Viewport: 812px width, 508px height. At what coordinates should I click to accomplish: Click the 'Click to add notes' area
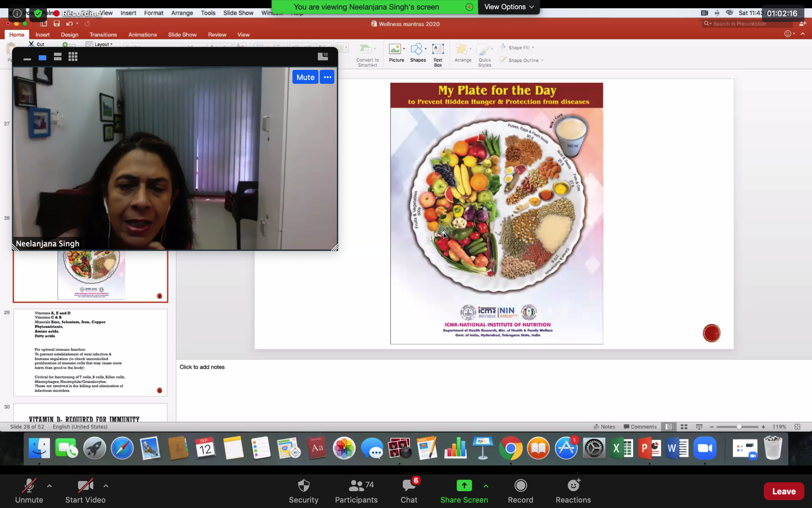(202, 367)
